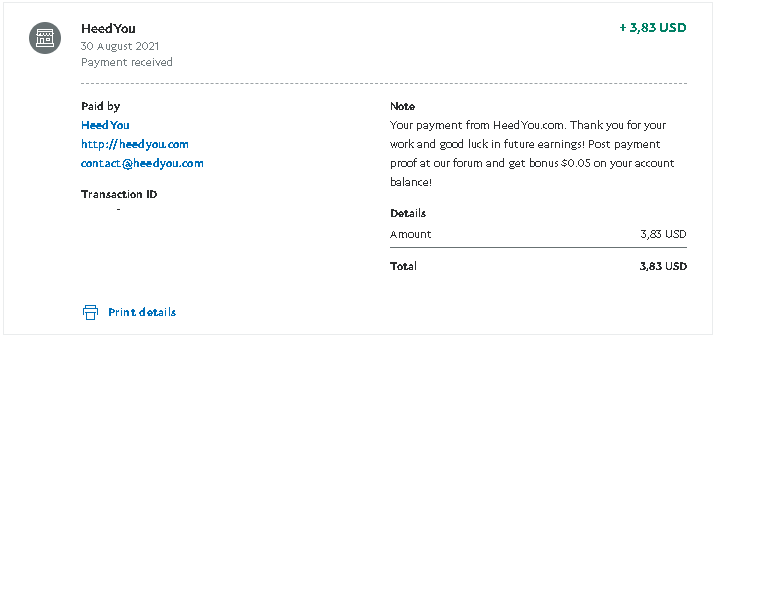Screen dimensions: 768x614
Task: Visit http://heedyou.com link
Action: 135,144
